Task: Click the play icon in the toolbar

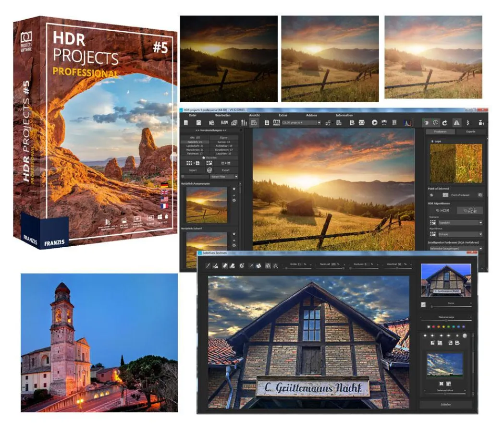Action: coord(375,121)
